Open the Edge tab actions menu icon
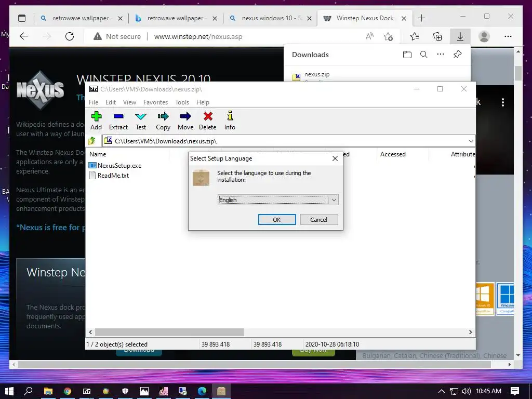The height and width of the screenshot is (399, 532). (x=22, y=18)
